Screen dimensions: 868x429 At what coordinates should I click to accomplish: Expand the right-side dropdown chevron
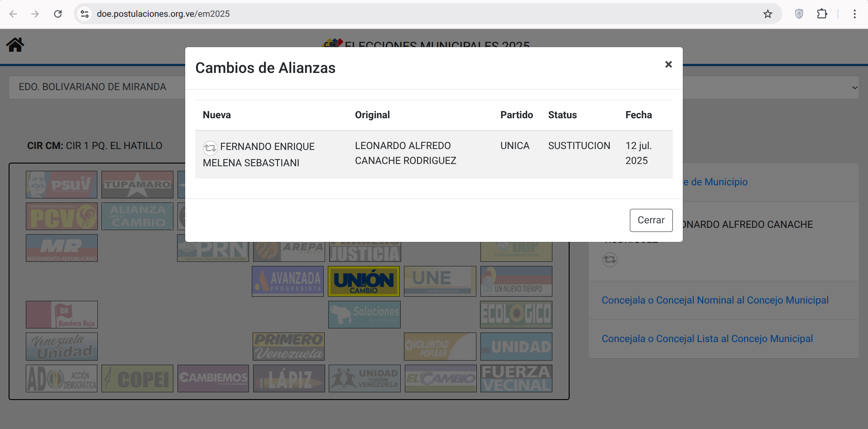tap(855, 87)
